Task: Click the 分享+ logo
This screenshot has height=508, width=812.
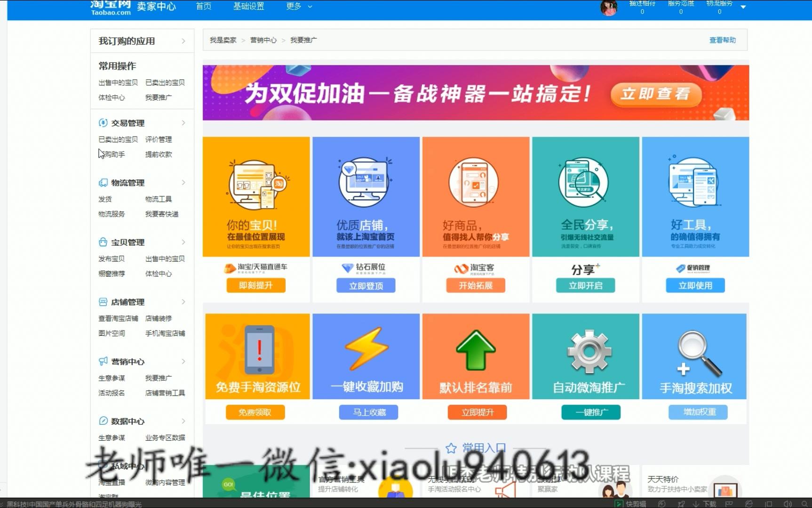Action: 585,269
